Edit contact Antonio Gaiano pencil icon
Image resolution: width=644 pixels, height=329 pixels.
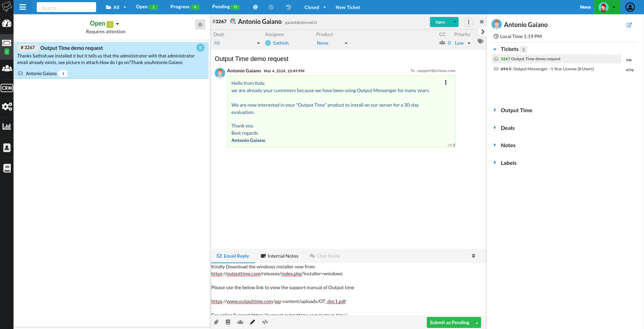pos(629,25)
